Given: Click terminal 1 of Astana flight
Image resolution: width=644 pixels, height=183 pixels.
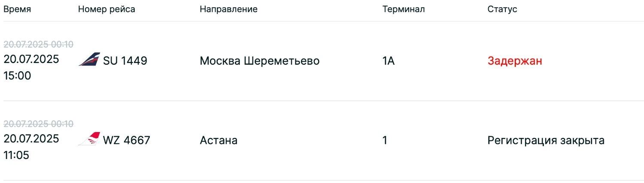Looking at the screenshot, I should (x=385, y=140).
